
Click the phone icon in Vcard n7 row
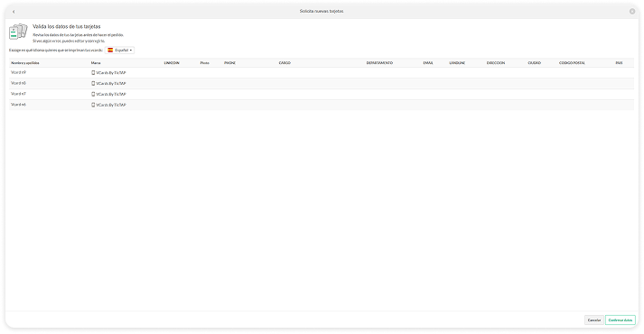point(93,94)
